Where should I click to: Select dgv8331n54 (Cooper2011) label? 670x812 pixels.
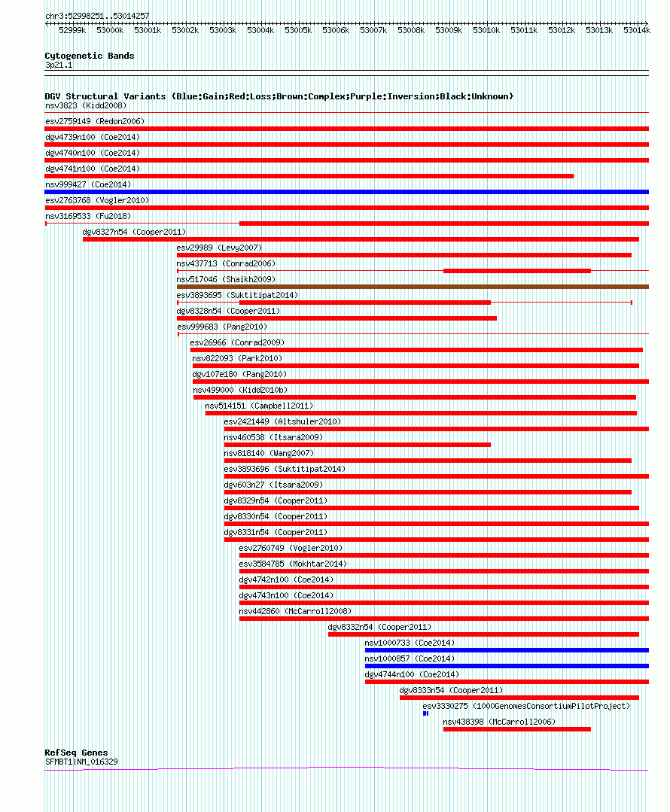[x=276, y=532]
